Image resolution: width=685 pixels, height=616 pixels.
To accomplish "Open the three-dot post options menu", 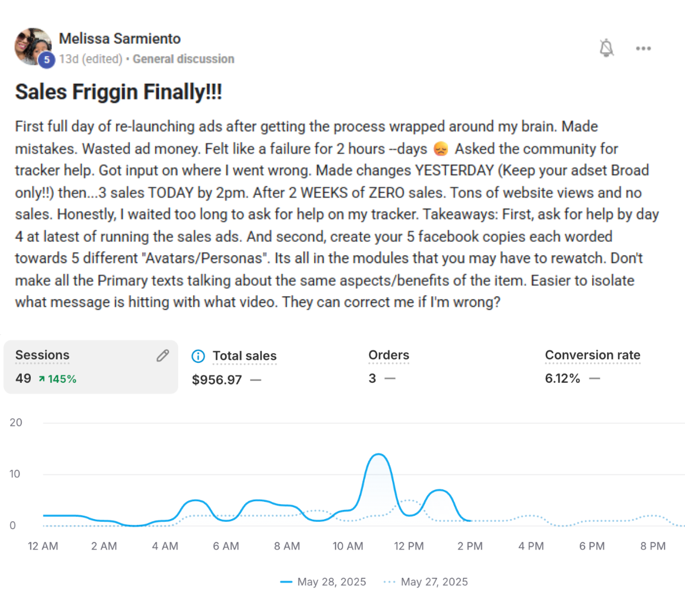I will [x=643, y=48].
